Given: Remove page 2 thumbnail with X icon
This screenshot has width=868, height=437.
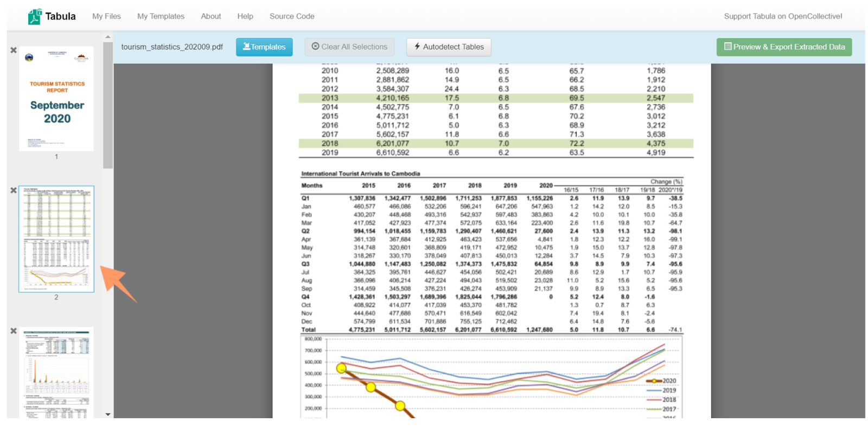Looking at the screenshot, I should [14, 190].
